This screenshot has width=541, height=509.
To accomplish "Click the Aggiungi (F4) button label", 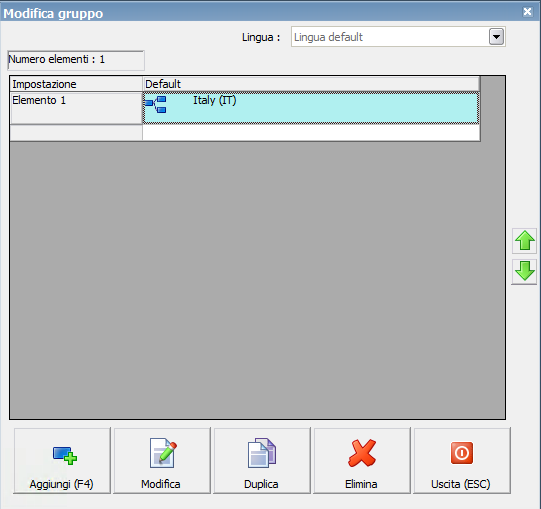I will (61, 484).
